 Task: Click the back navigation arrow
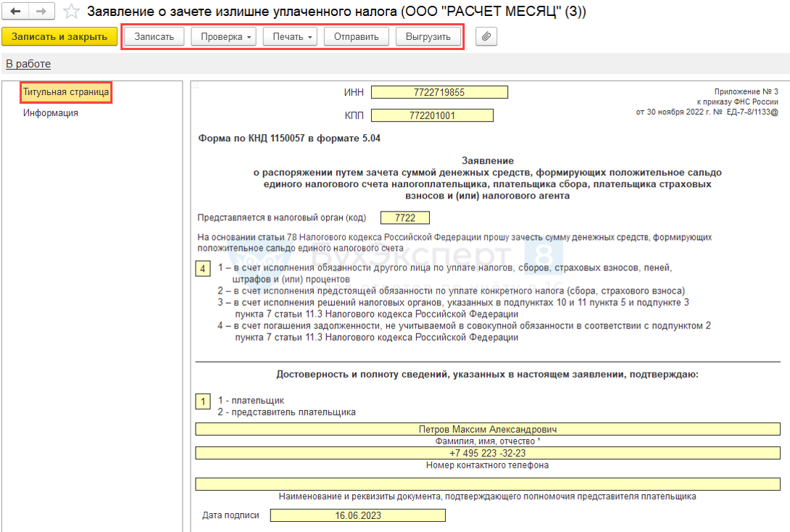(x=15, y=12)
